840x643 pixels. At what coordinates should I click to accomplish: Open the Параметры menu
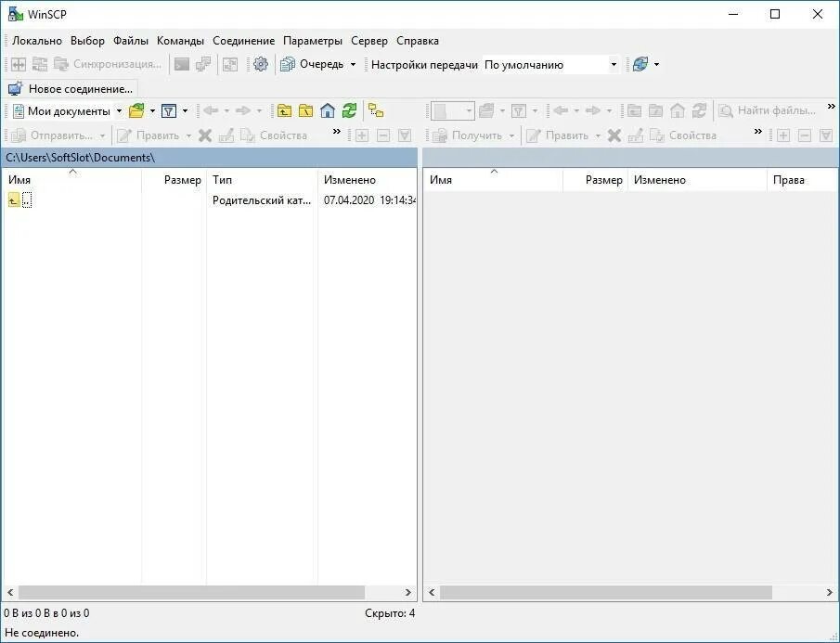tap(312, 41)
